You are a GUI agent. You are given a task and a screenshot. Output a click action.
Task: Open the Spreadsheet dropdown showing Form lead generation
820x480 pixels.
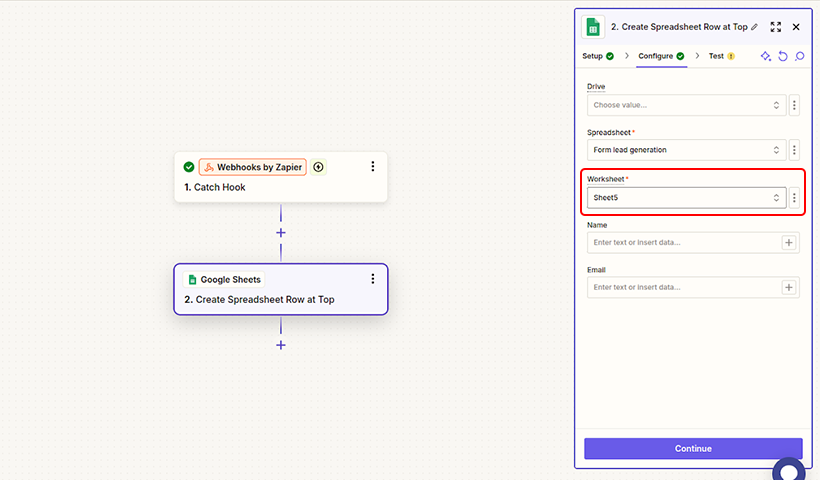coord(687,150)
